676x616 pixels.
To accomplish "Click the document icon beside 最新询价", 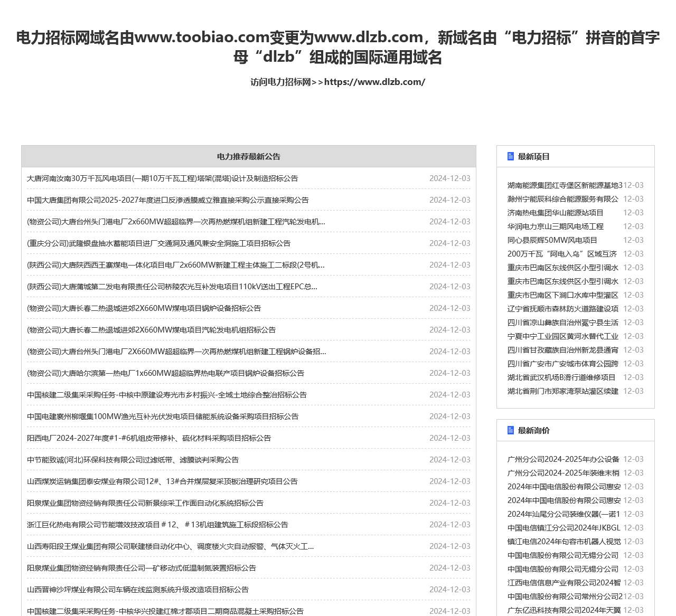I will pos(511,430).
